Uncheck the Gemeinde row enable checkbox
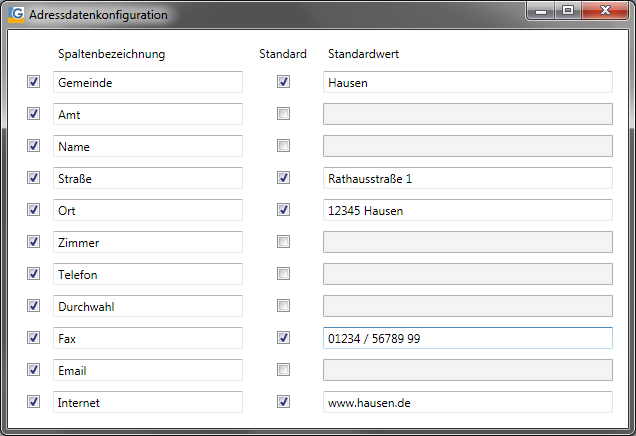The width and height of the screenshot is (636, 436). click(x=34, y=82)
